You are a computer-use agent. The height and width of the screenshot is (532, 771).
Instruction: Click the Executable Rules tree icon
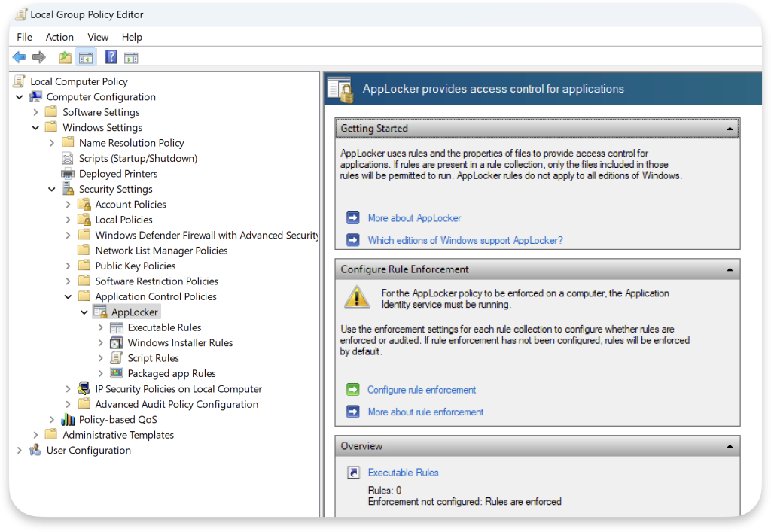(117, 327)
